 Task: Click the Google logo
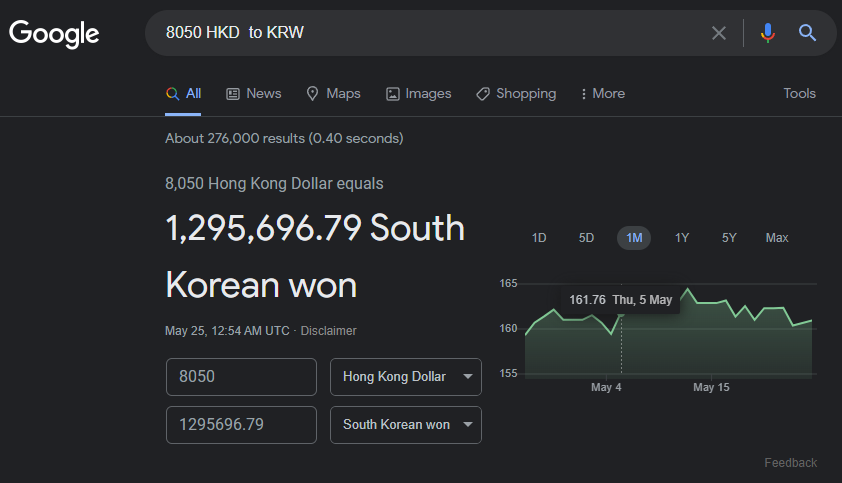tap(54, 33)
